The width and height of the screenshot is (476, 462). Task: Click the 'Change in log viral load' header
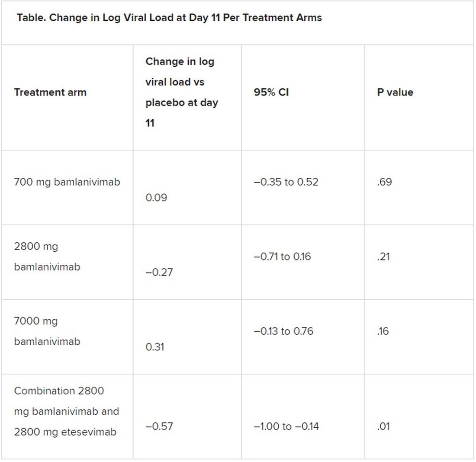(x=182, y=92)
